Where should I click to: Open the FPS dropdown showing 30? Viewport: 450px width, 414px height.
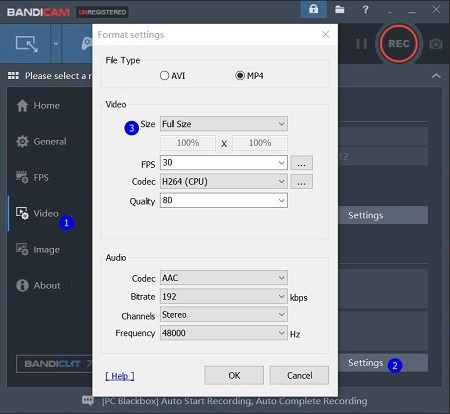coord(224,163)
